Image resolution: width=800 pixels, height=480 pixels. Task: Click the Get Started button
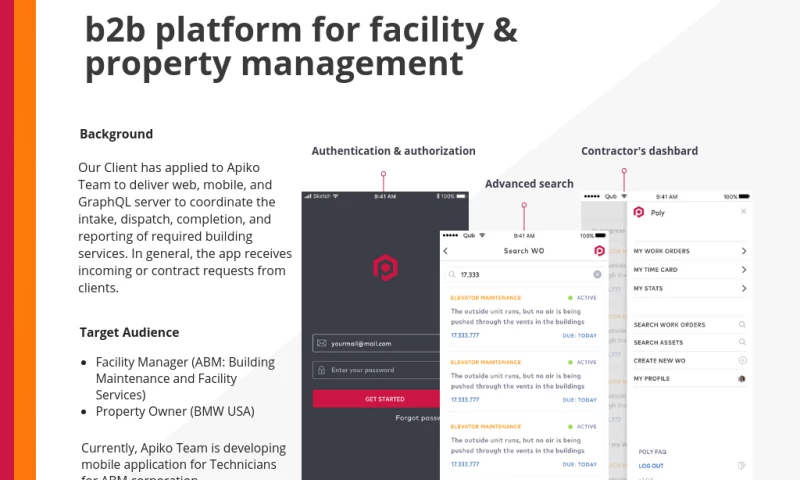(x=377, y=399)
